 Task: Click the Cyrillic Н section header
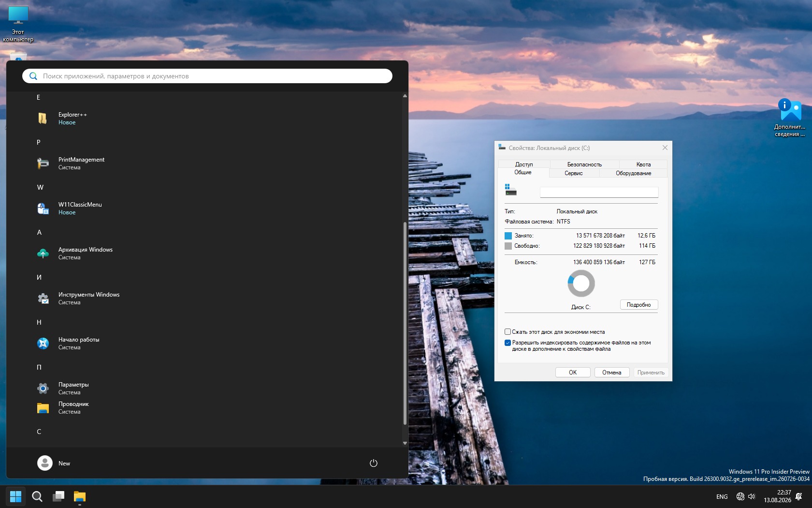(39, 322)
